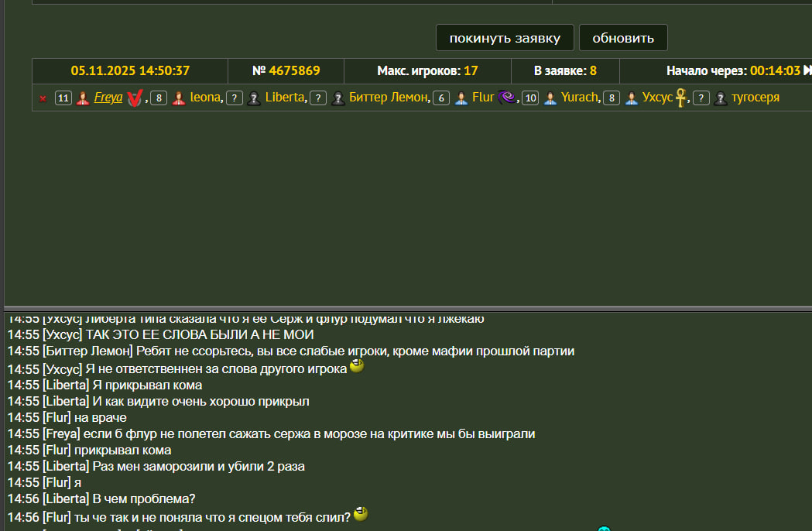This screenshot has height=531, width=812.
Task: Click the level 8 badge before leona
Action: pos(159,98)
